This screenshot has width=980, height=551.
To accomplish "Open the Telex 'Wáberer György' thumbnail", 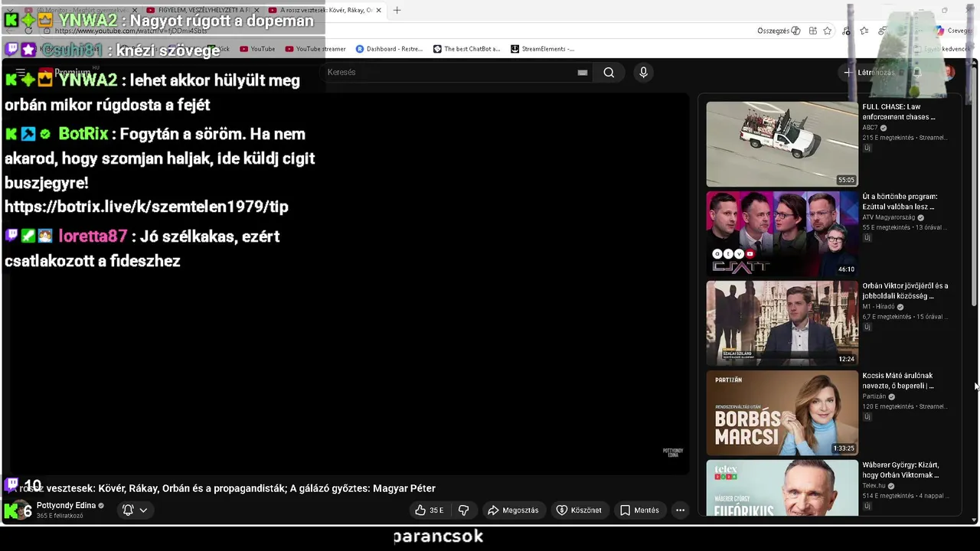I will tap(782, 488).
